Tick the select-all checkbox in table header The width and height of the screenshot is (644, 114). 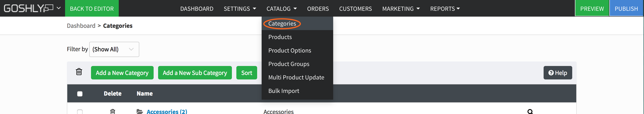coord(80,94)
